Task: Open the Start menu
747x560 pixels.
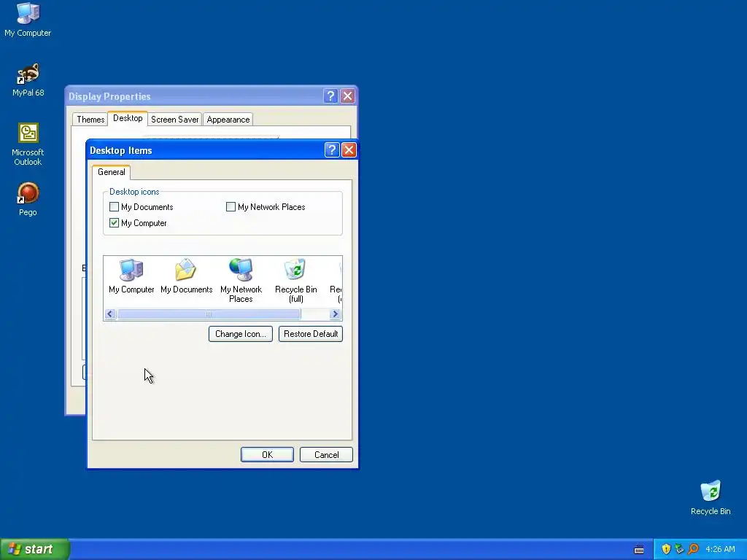Action: pos(35,549)
